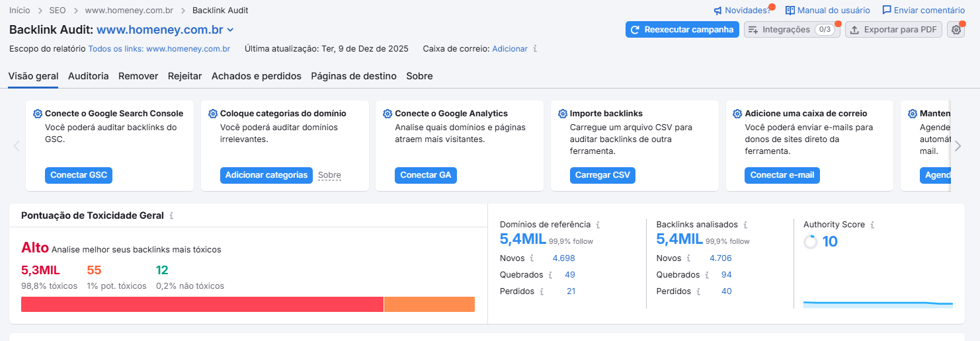The width and height of the screenshot is (980, 341).
Task: Switch to the Remover tab
Action: point(138,76)
